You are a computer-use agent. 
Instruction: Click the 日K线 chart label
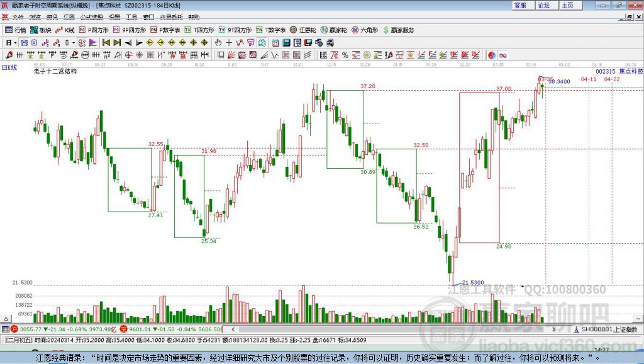click(9, 67)
